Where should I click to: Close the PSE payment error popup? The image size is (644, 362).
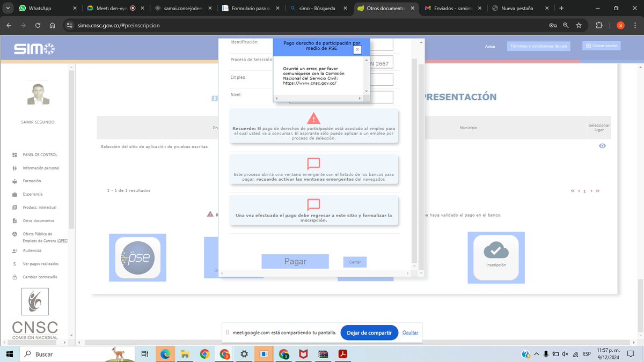(x=357, y=49)
